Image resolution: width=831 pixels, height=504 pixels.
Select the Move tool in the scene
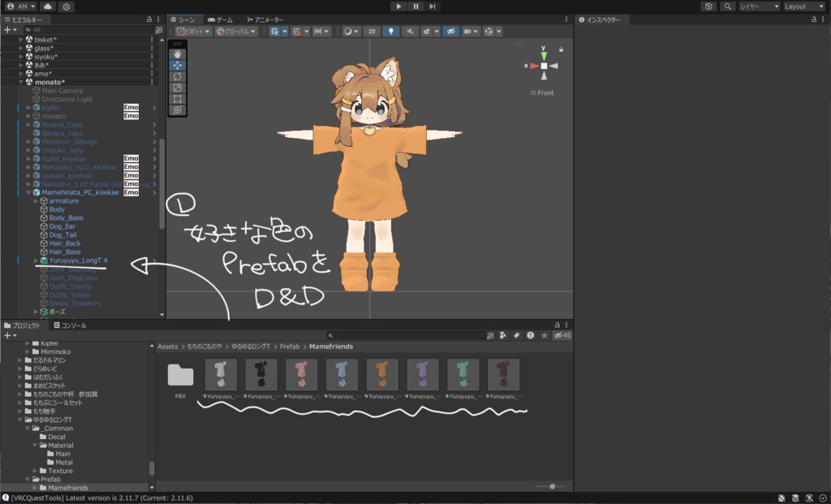tap(178, 65)
